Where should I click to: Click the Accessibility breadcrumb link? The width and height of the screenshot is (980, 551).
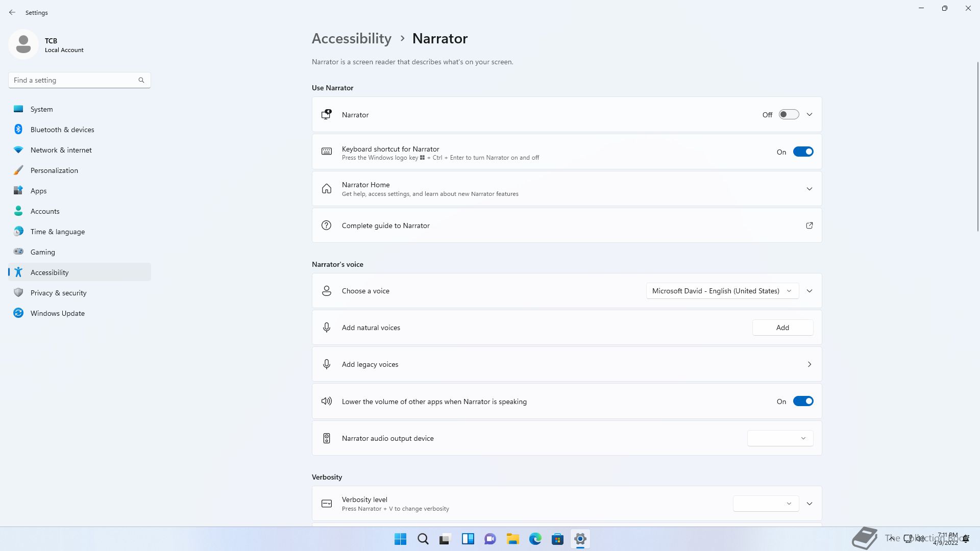click(x=352, y=38)
